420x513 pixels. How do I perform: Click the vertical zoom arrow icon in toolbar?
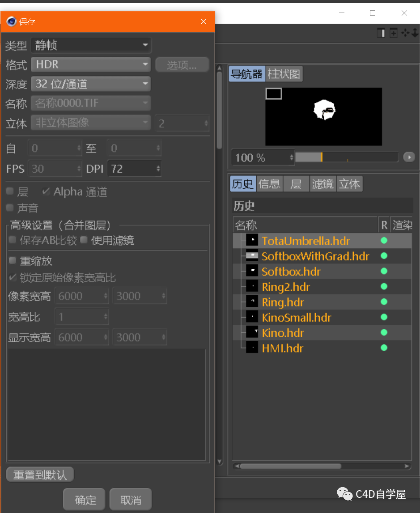pos(415,33)
